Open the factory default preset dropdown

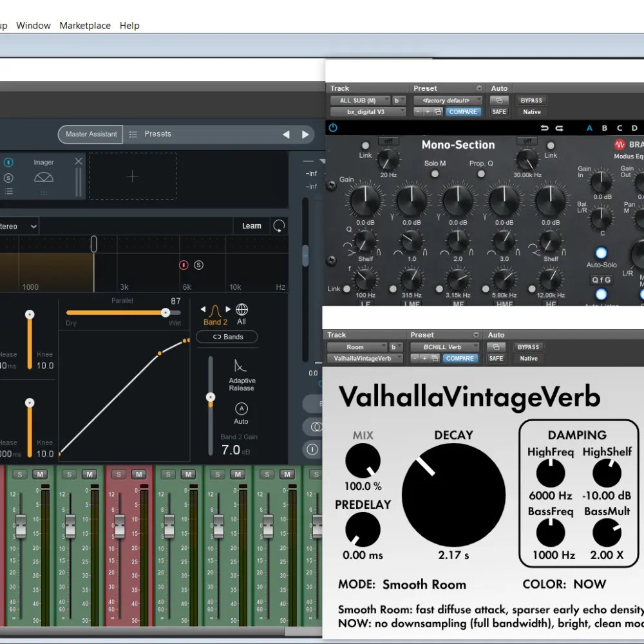[x=448, y=100]
